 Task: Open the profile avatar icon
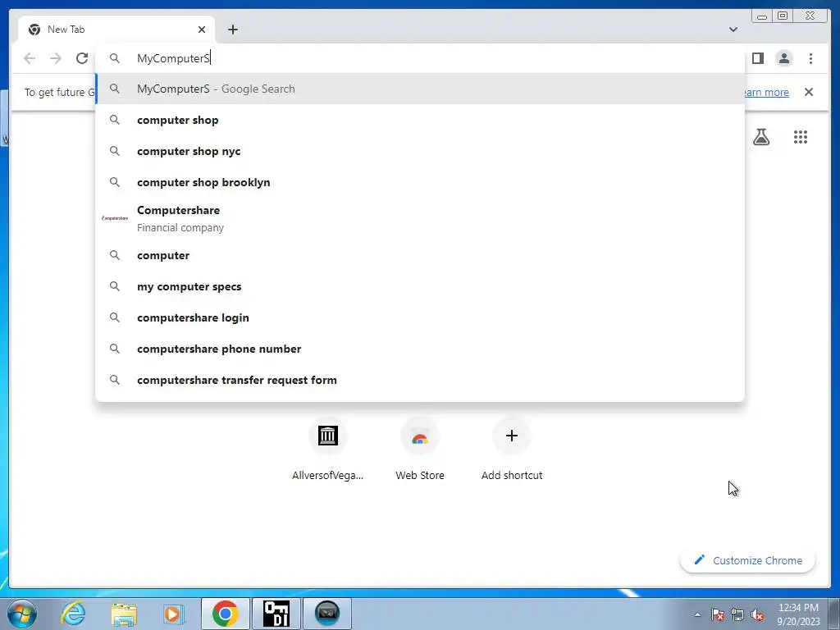coord(783,58)
